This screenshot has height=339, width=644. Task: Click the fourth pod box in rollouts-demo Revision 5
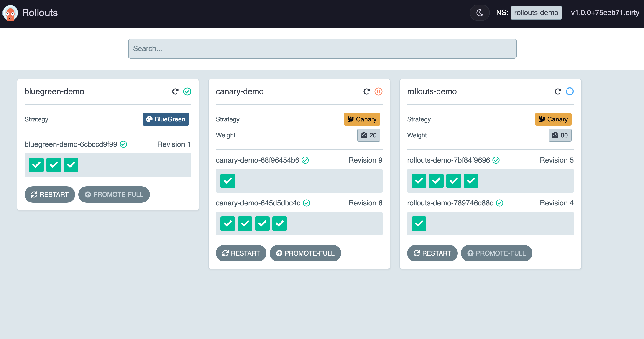click(x=471, y=181)
